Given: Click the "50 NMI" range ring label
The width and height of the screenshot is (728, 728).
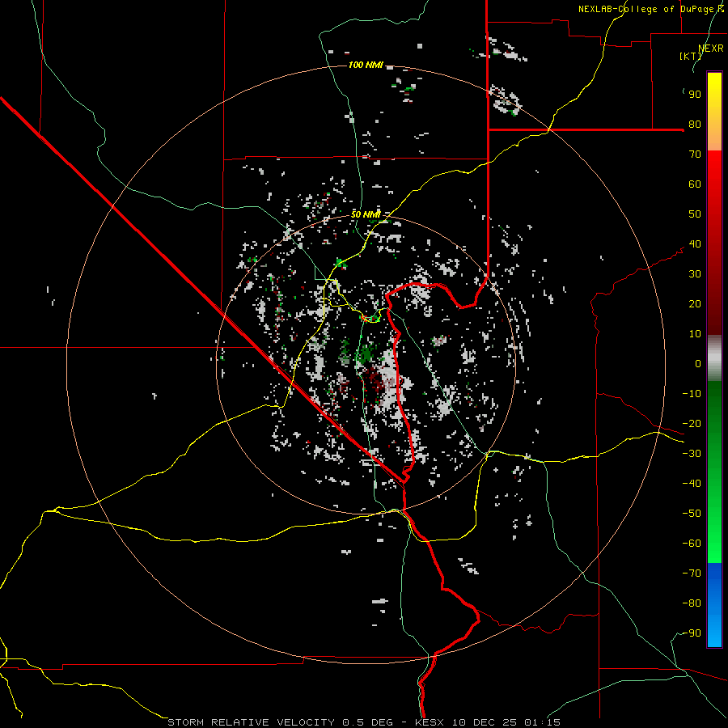Looking at the screenshot, I should click(x=366, y=214).
